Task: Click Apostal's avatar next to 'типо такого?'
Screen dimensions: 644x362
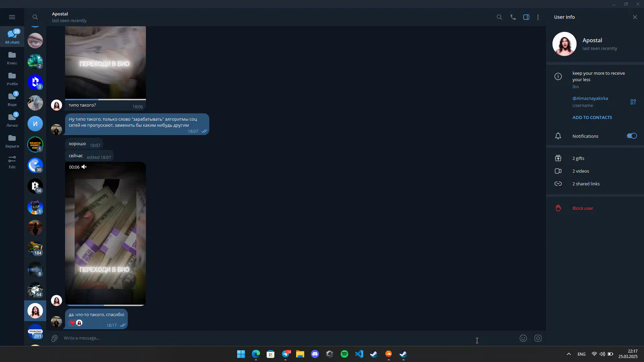Action: (56, 105)
